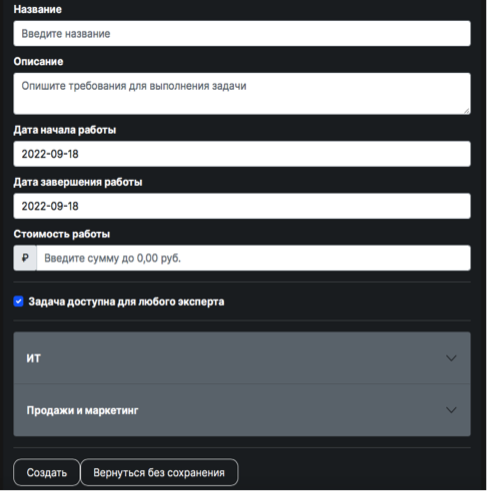Image resolution: width=487 pixels, height=491 pixels.
Task: Expand the ИТ section chevron arrow
Action: click(451, 358)
